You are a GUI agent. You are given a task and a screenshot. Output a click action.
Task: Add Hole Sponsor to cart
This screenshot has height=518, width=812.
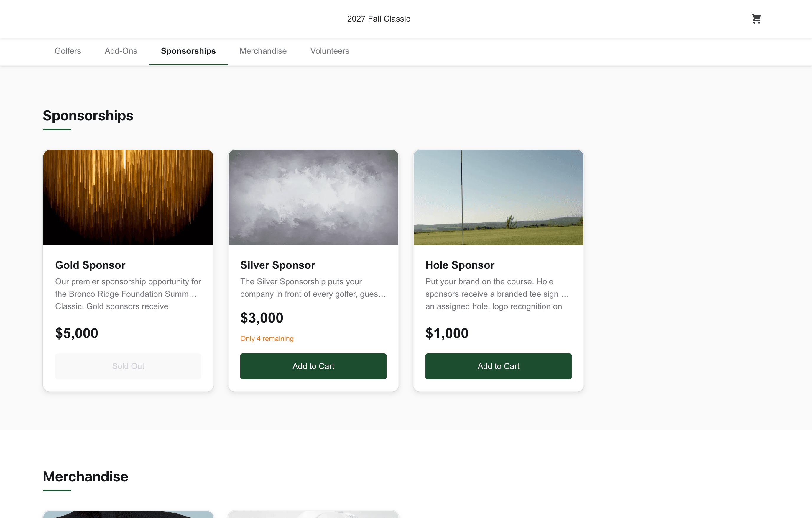[x=498, y=366]
